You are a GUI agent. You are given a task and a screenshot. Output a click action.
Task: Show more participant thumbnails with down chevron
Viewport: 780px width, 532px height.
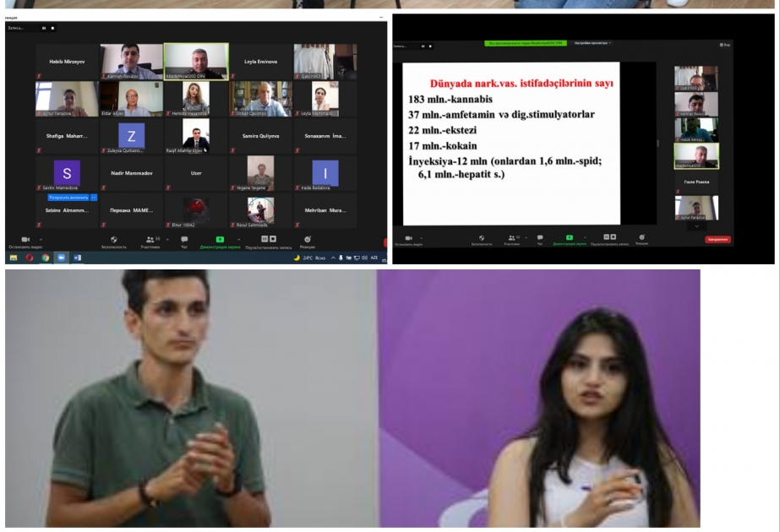[x=696, y=226]
